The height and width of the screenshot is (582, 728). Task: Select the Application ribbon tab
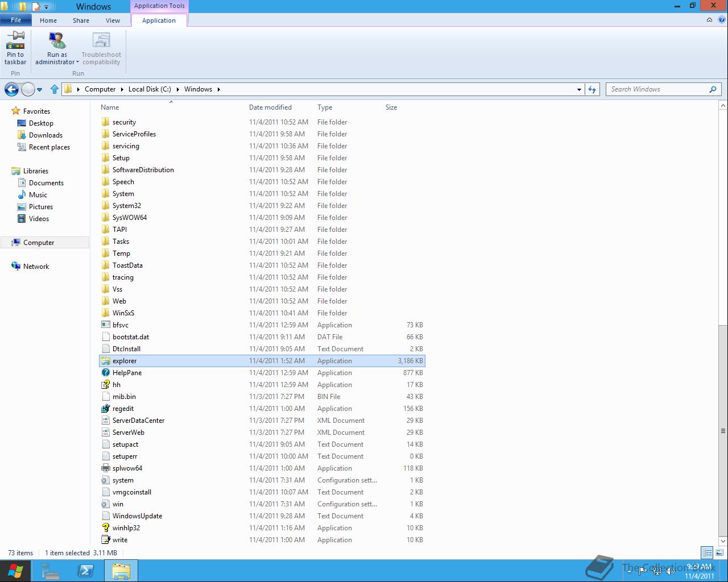click(x=159, y=20)
